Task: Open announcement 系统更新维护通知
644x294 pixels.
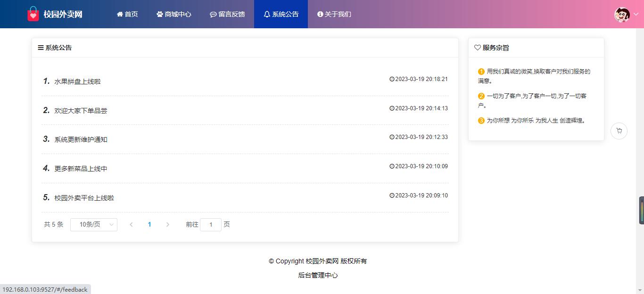Action: coord(81,139)
